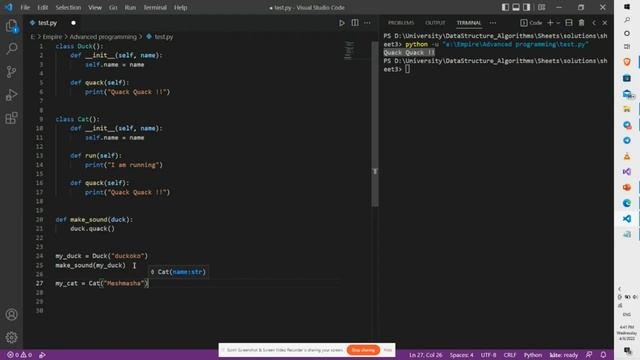Viewport: 640px width, 360px height.
Task: Open the Accounts menu icon
Action: pos(11,315)
